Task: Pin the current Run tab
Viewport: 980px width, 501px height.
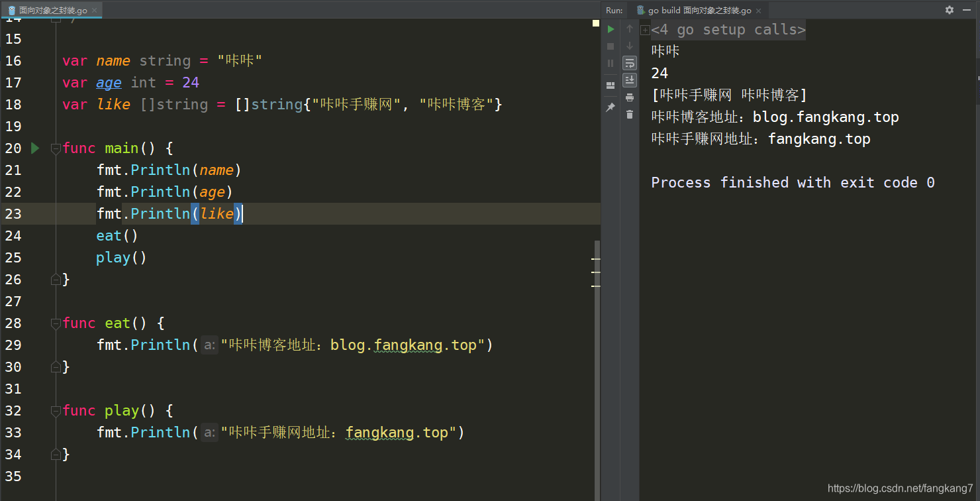Action: pos(611,107)
